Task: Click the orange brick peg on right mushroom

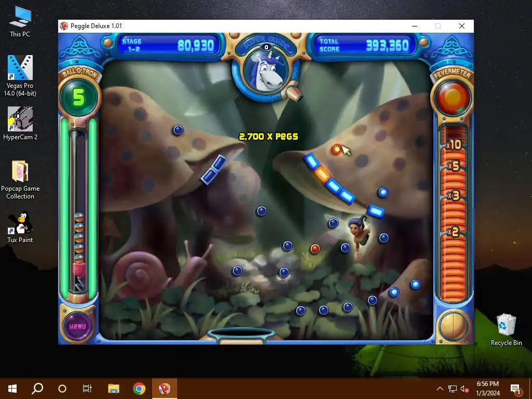Action: pos(322,175)
